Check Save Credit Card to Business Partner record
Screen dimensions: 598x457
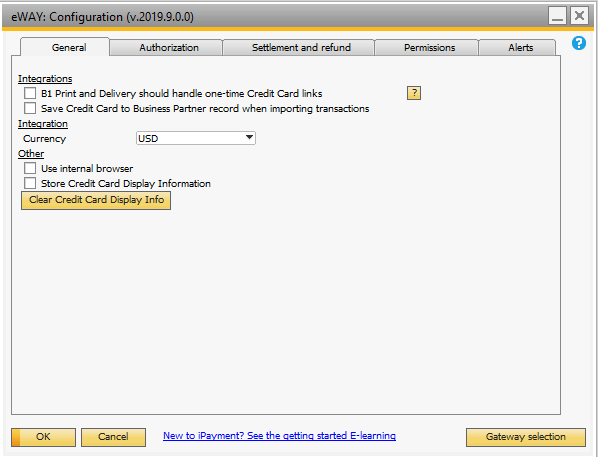pos(30,108)
